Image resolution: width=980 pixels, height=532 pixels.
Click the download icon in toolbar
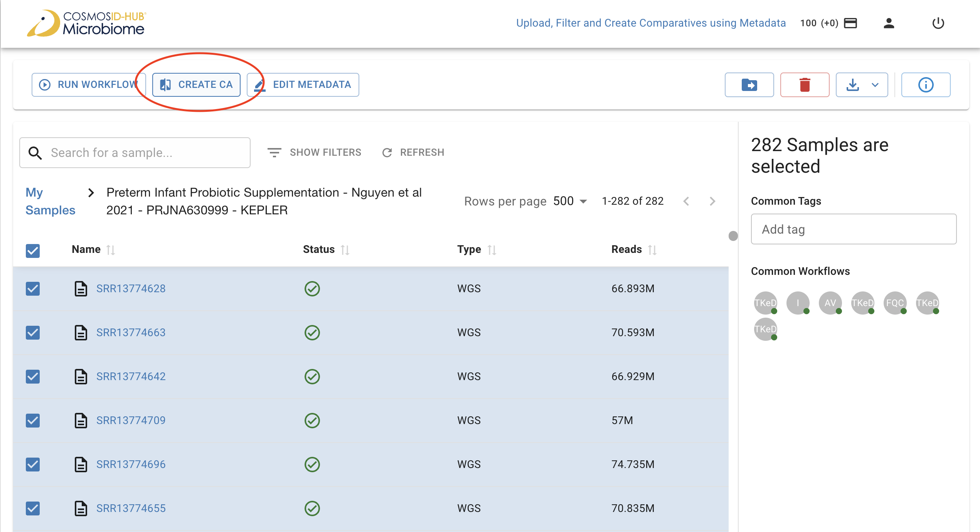tap(853, 85)
